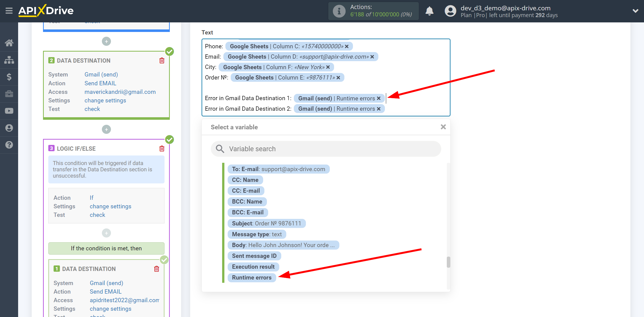Go to Home in the sidebar

(x=9, y=43)
